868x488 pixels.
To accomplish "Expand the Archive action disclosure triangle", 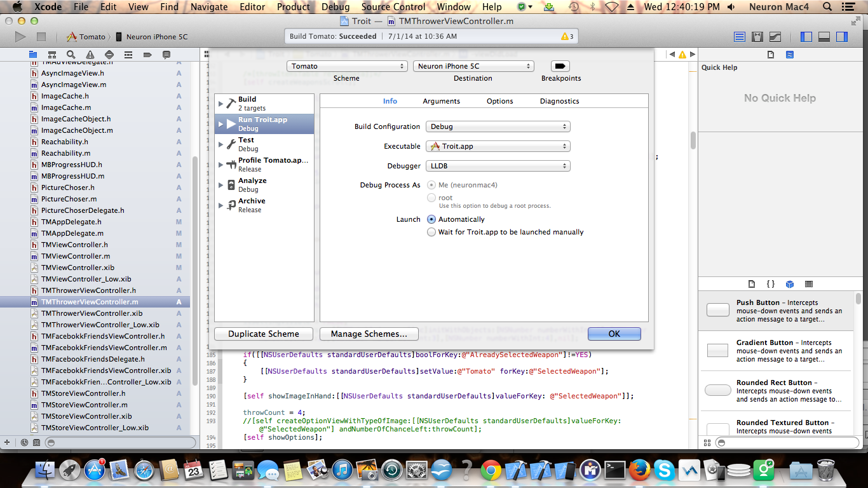I will point(220,205).
